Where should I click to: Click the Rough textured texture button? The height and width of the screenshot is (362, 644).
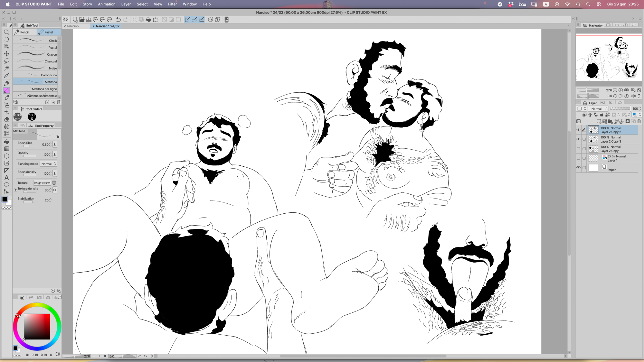[42, 183]
